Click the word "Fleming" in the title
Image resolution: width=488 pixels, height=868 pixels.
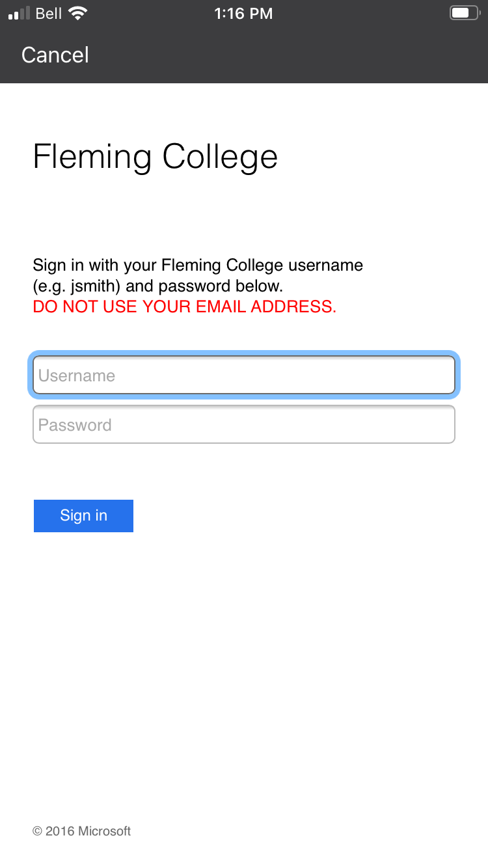(x=92, y=157)
